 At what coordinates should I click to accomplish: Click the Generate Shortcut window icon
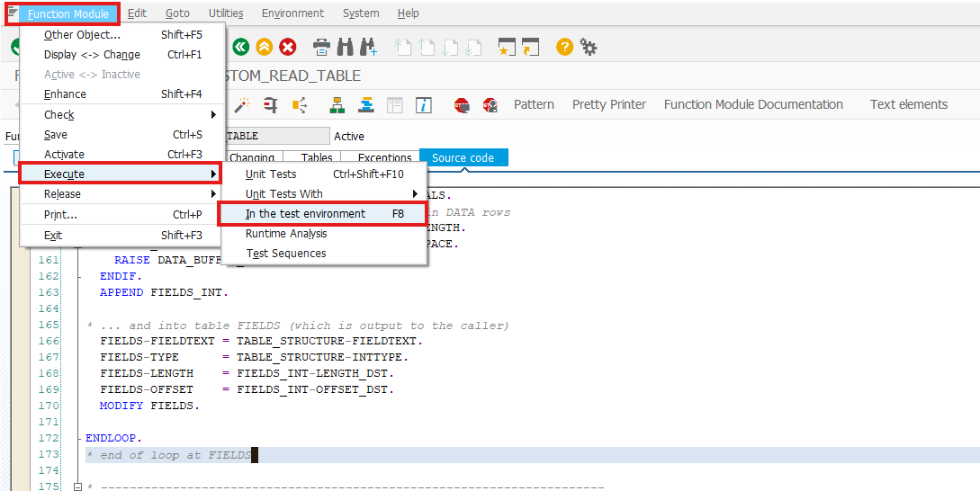click(530, 48)
